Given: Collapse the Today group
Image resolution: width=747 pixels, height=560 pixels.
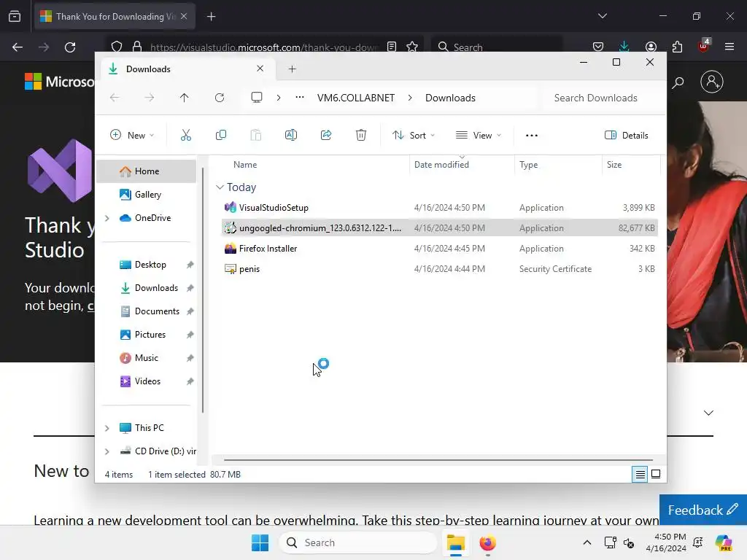Looking at the screenshot, I should [x=220, y=187].
